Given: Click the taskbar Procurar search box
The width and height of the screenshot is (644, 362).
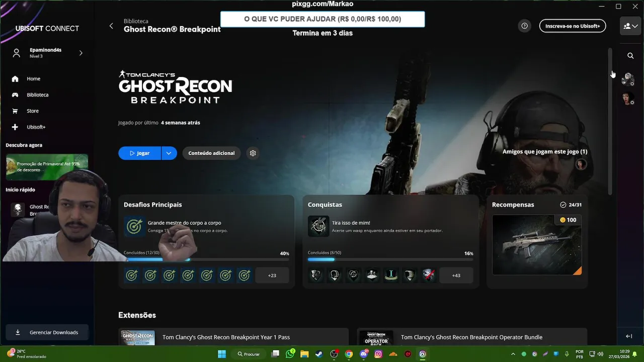Looking at the screenshot, I should pos(249,354).
